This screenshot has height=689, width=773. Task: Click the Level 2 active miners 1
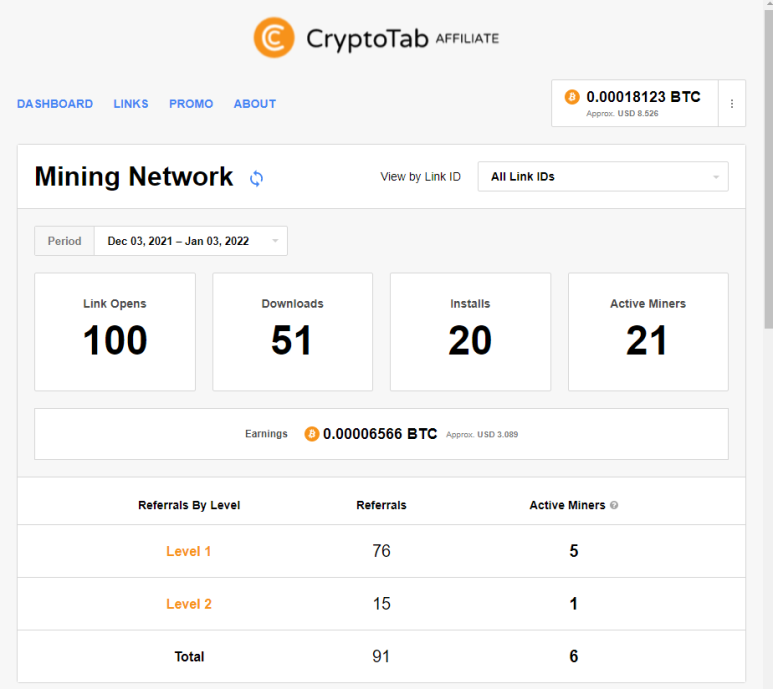(x=573, y=604)
